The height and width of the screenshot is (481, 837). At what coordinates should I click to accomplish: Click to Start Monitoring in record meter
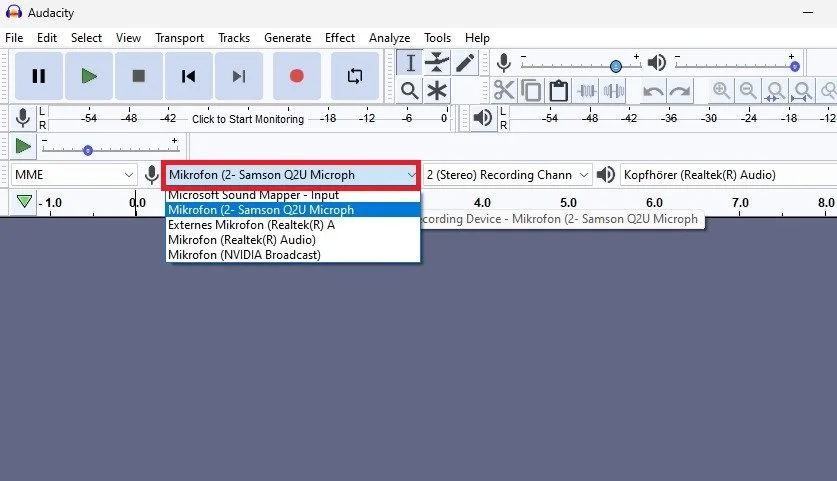(x=248, y=119)
